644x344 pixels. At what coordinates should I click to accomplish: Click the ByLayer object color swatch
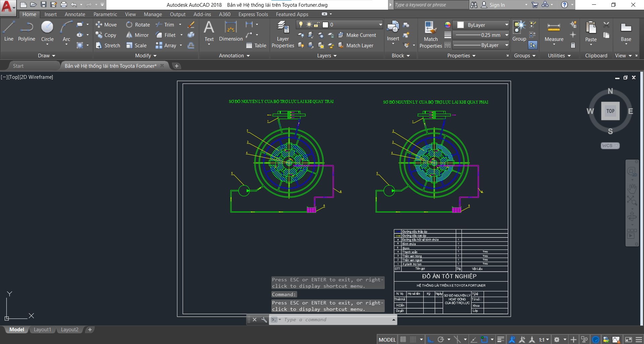pos(461,25)
